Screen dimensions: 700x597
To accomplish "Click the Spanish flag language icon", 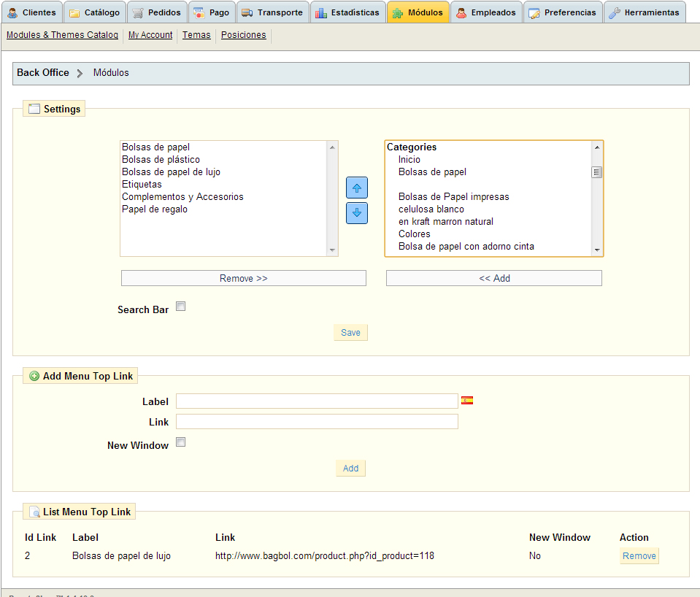I will point(467,401).
